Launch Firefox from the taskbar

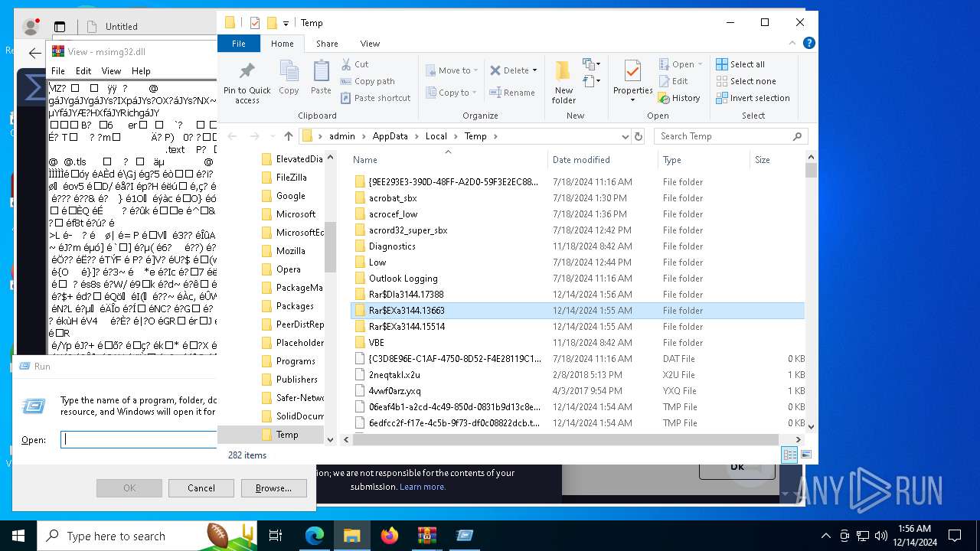(390, 536)
